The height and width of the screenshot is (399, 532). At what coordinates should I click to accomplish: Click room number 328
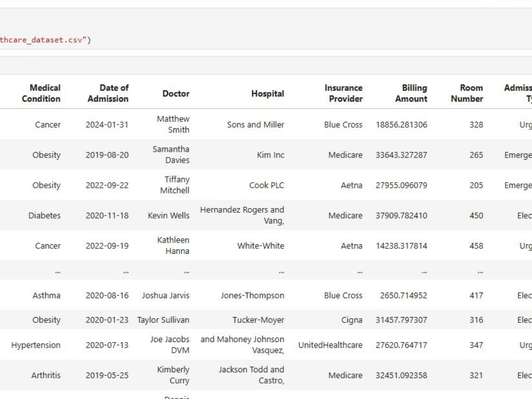(476, 124)
